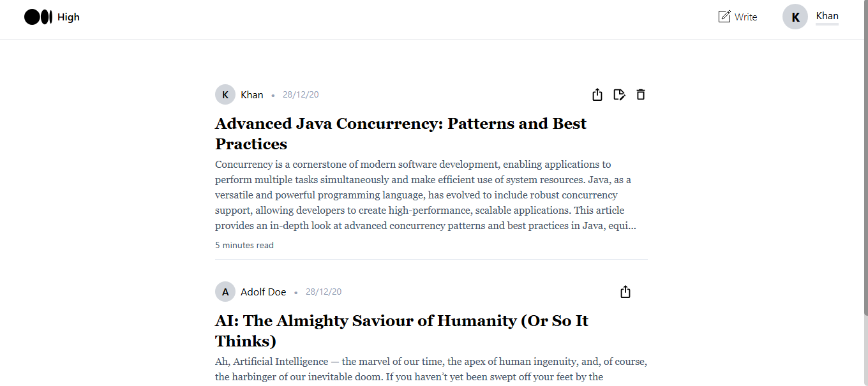This screenshot has height=386, width=868.
Task: Open Advanced Java Concurrency article title
Action: 401,133
